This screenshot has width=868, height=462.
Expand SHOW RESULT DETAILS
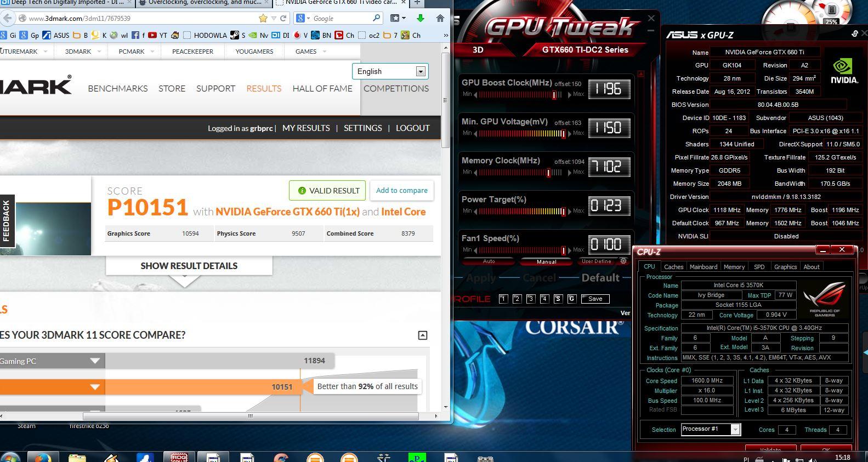pyautogui.click(x=189, y=266)
